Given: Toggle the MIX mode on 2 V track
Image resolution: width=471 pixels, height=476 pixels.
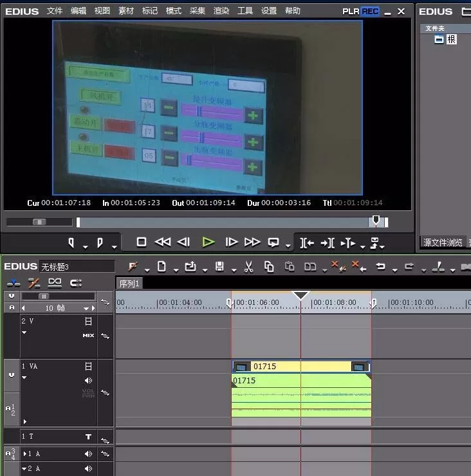Looking at the screenshot, I should pos(88,335).
